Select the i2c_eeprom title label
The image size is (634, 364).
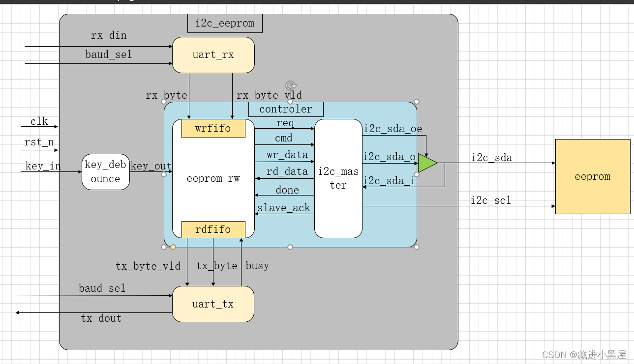point(224,23)
